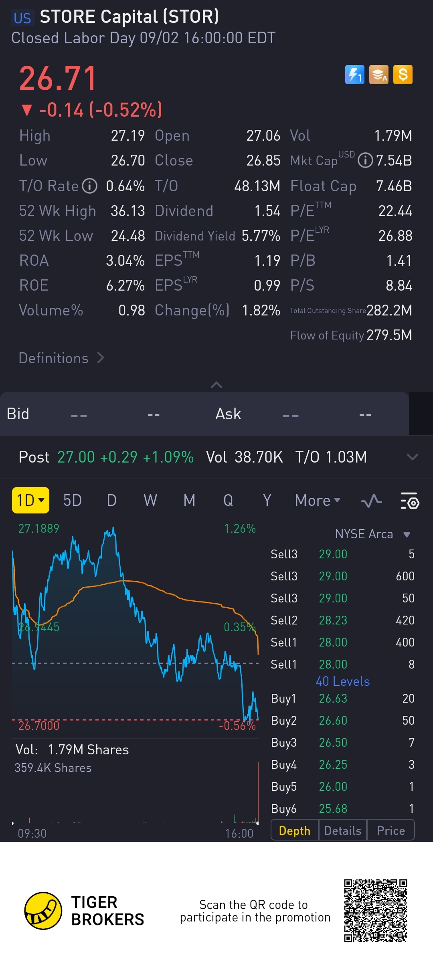433x980 pixels.
Task: Tap info icon beside Mkt Cap
Action: point(365,161)
